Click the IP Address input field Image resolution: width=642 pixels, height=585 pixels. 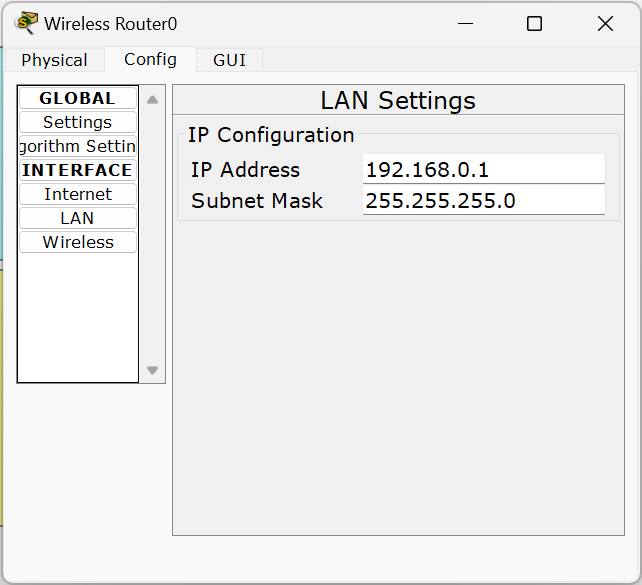coord(483,169)
